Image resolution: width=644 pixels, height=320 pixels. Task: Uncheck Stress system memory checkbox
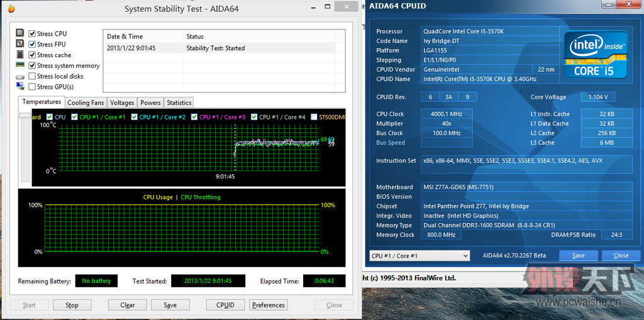(32, 66)
